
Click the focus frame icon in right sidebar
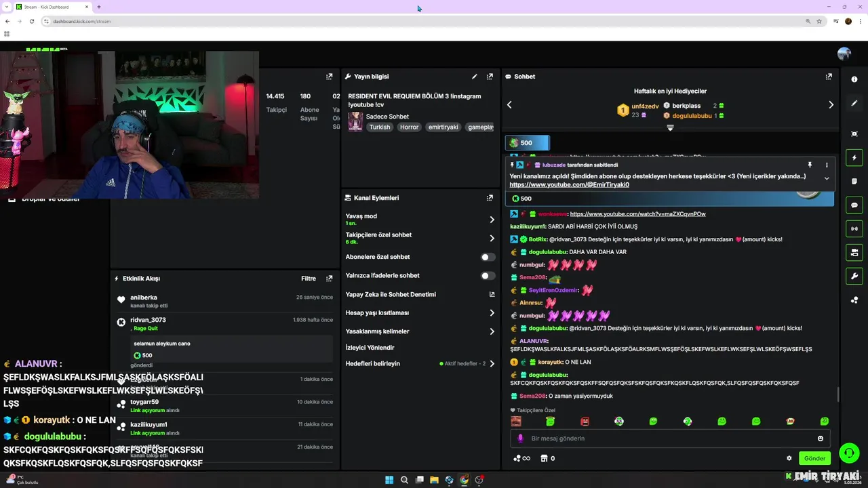pyautogui.click(x=854, y=134)
